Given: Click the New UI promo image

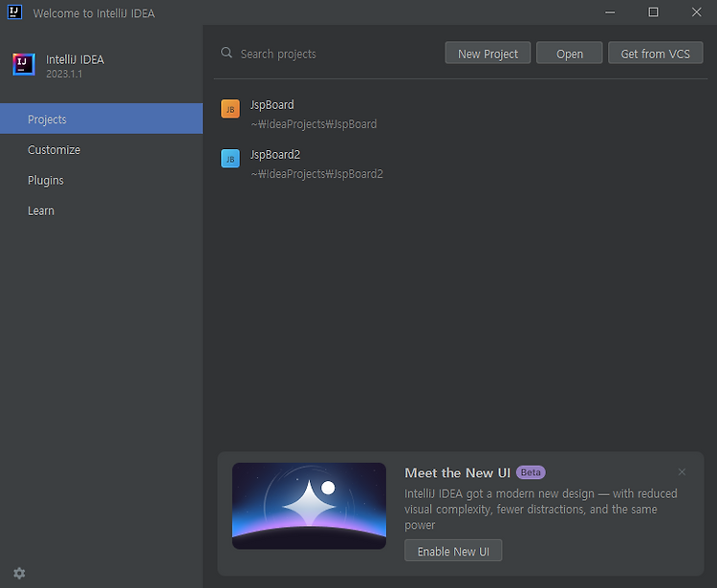Looking at the screenshot, I should tap(309, 506).
